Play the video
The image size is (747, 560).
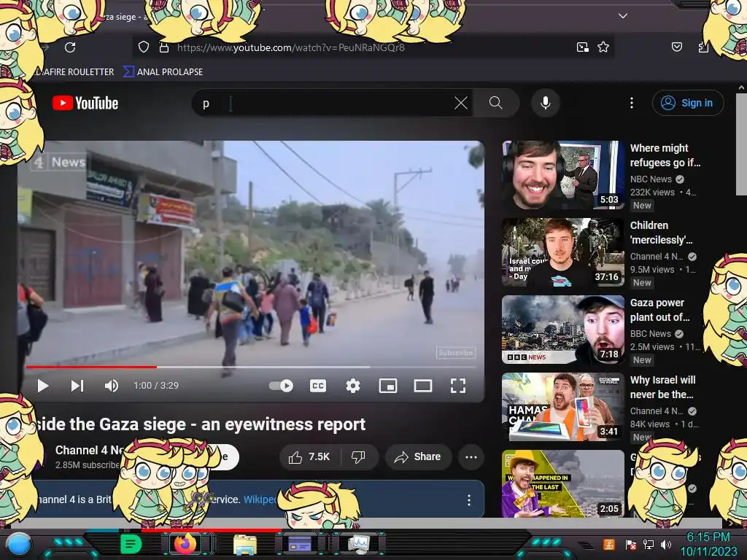click(43, 386)
